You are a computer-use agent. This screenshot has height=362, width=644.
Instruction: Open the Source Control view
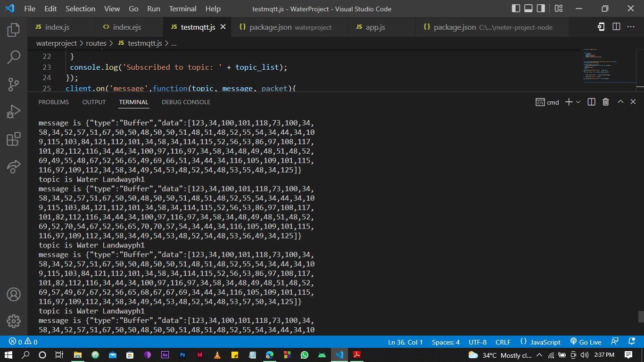tap(14, 85)
